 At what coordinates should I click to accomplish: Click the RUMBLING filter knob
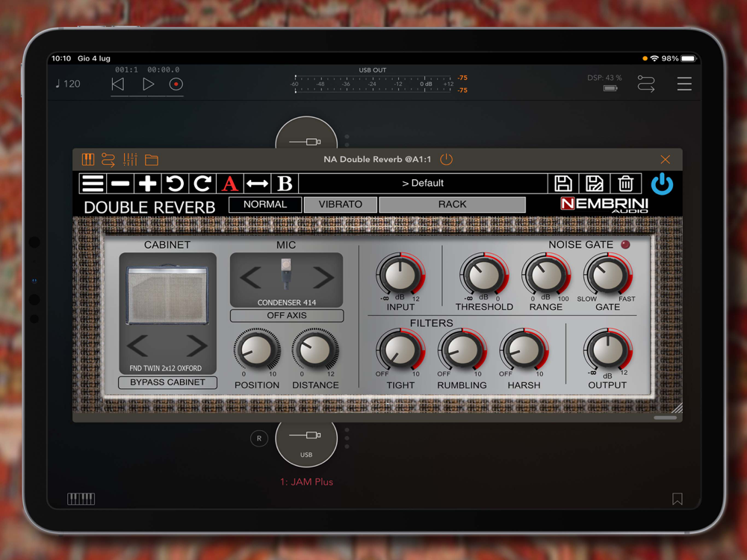(x=462, y=350)
